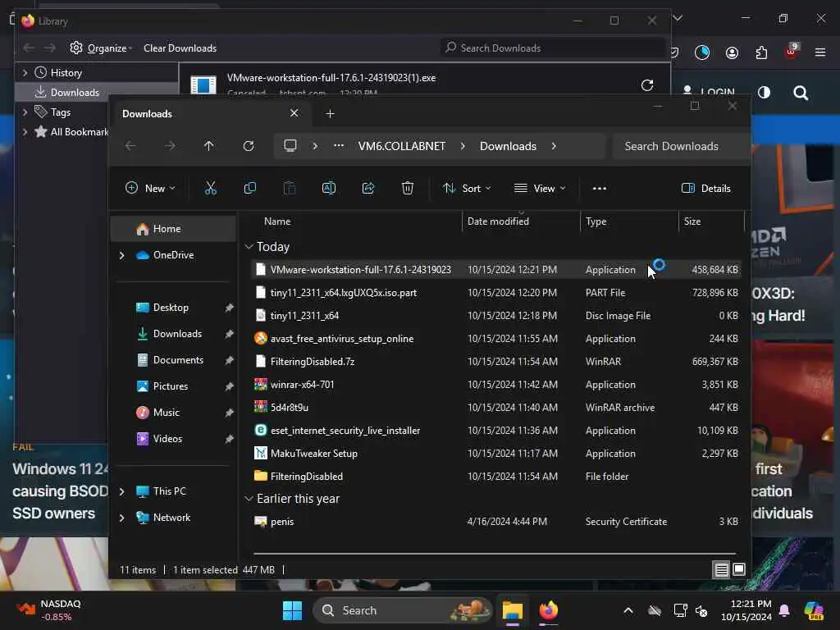This screenshot has width=840, height=630.
Task: Collapse the Today group
Action: 249,246
